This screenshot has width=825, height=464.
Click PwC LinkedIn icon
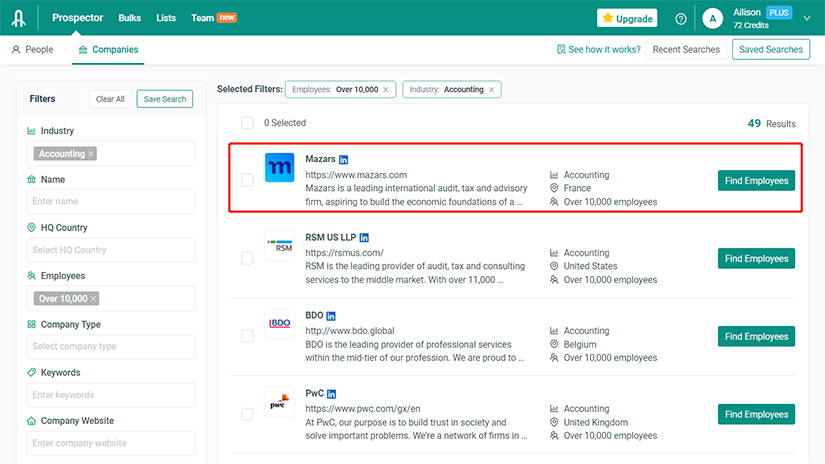click(332, 393)
